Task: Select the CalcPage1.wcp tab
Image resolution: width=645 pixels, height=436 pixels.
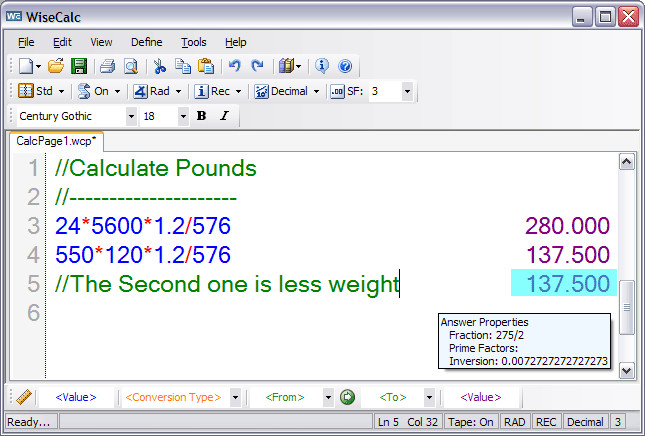Action: click(x=56, y=141)
